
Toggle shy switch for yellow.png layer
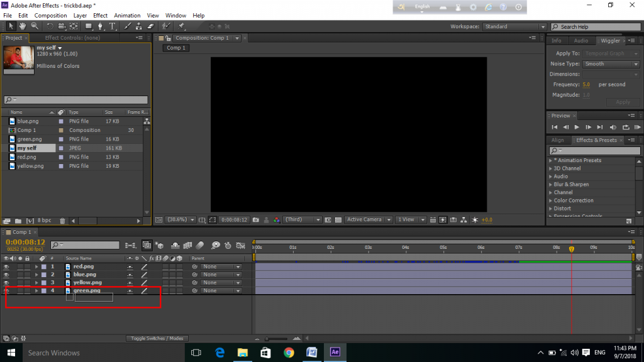(x=130, y=283)
